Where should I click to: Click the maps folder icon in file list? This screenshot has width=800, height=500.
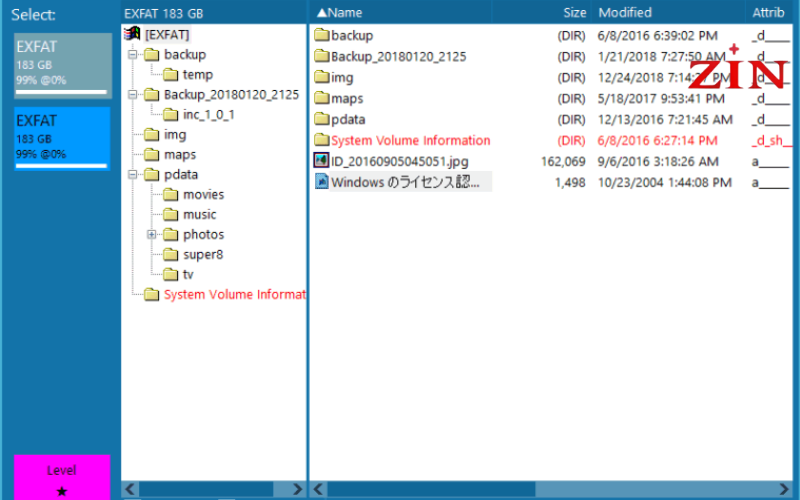321,98
